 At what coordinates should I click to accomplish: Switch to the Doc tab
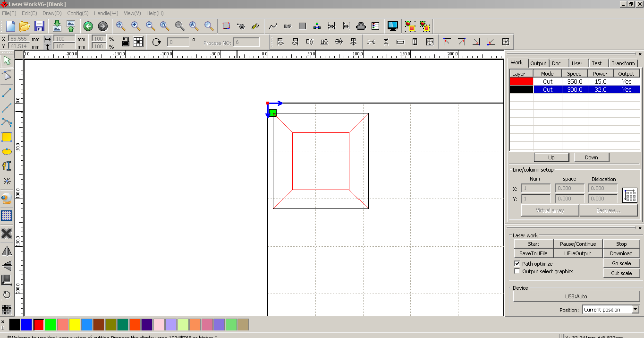click(557, 63)
